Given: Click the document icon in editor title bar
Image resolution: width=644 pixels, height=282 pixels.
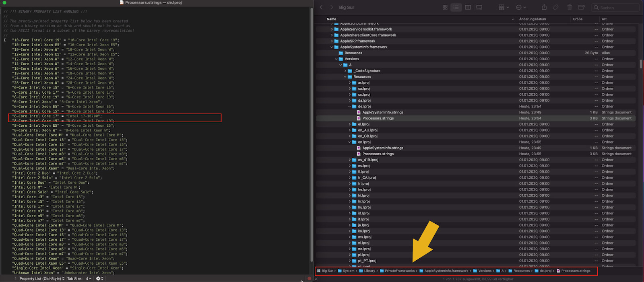Looking at the screenshot, I should coord(122,2).
